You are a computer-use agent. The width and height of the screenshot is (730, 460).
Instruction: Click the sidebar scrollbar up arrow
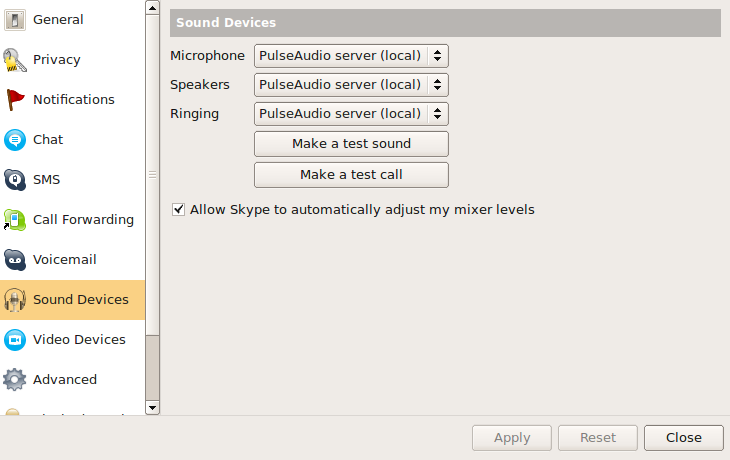click(x=152, y=7)
